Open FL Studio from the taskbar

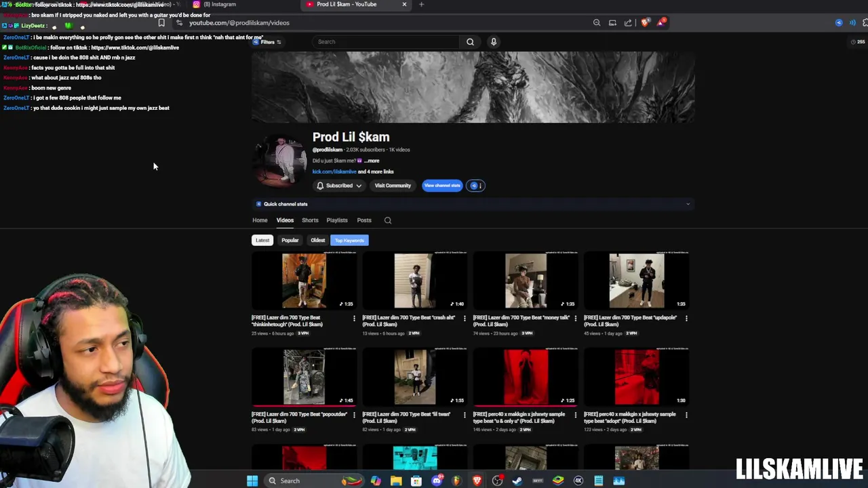click(456, 481)
